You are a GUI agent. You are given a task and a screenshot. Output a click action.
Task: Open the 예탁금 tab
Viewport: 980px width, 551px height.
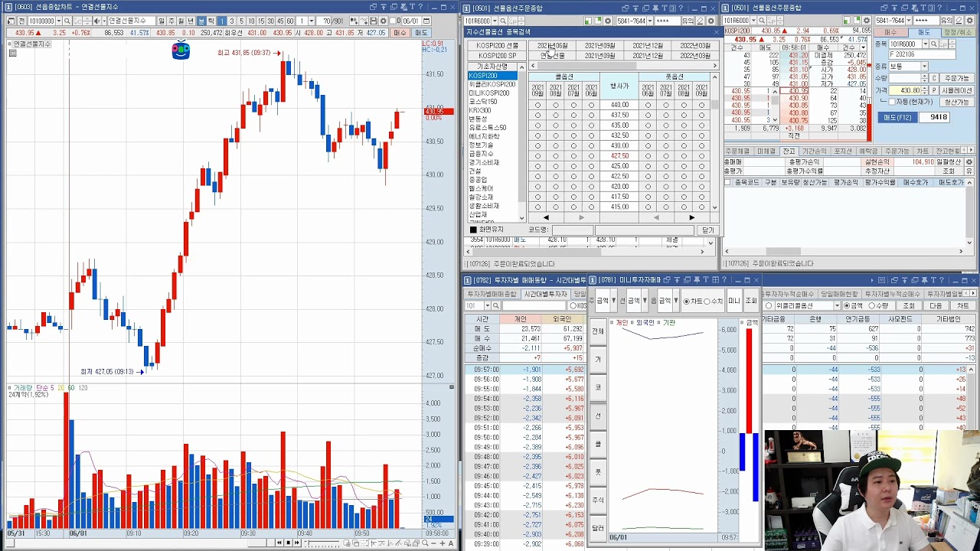click(x=869, y=151)
